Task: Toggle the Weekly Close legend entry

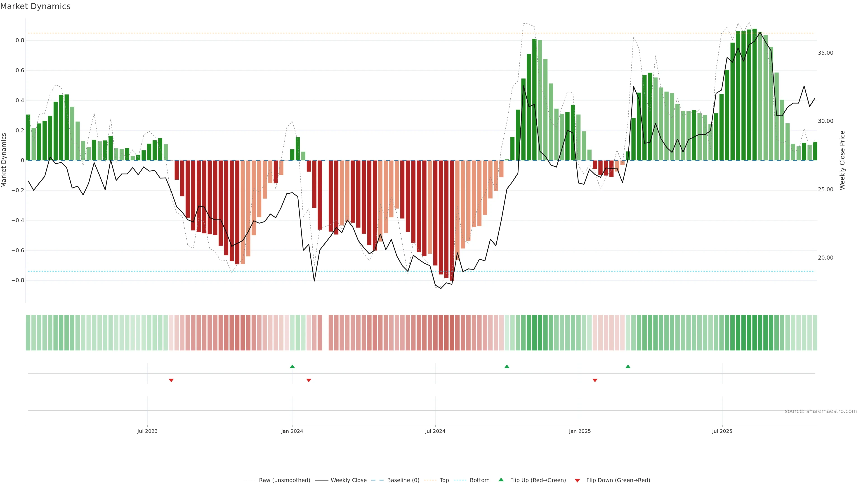Action: click(348, 480)
